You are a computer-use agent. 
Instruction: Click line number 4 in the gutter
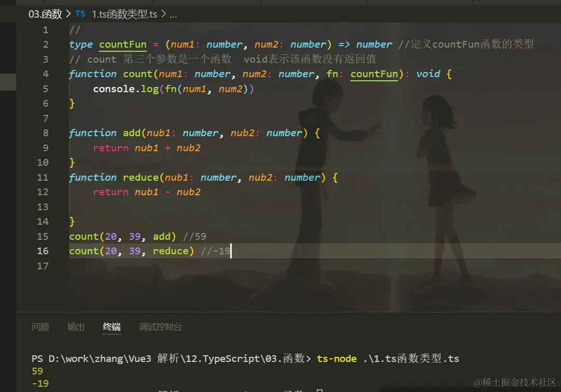pos(46,74)
